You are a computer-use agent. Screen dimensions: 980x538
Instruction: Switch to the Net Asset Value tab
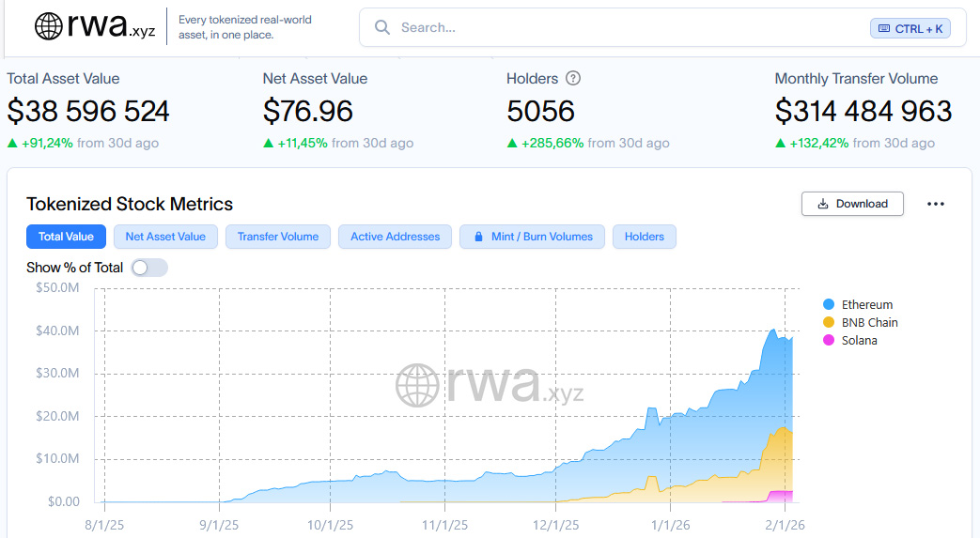click(165, 237)
